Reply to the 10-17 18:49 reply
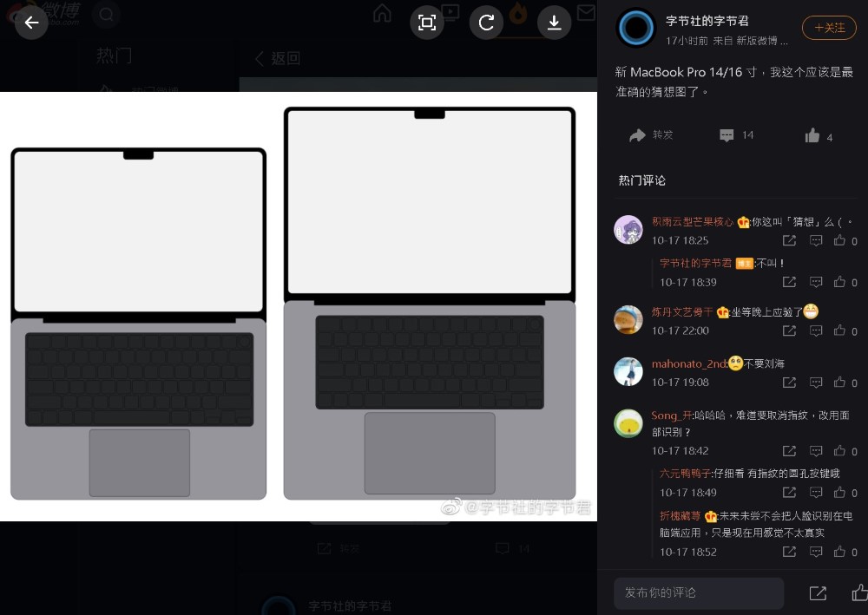This screenshot has width=868, height=615. [816, 492]
